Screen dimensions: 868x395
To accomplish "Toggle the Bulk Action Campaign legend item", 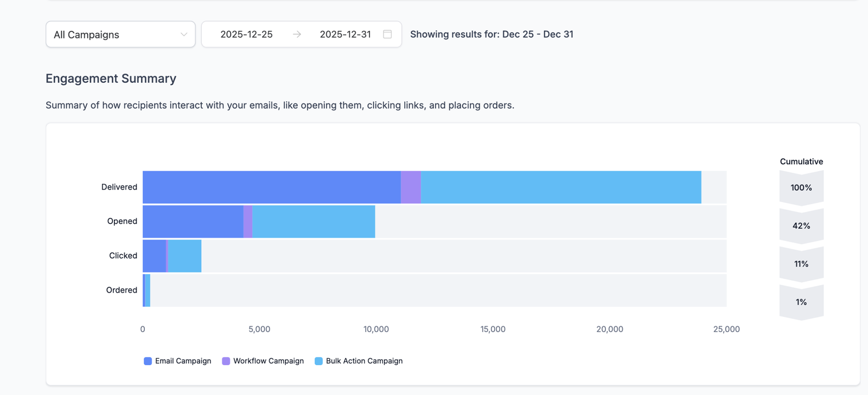I will click(359, 361).
